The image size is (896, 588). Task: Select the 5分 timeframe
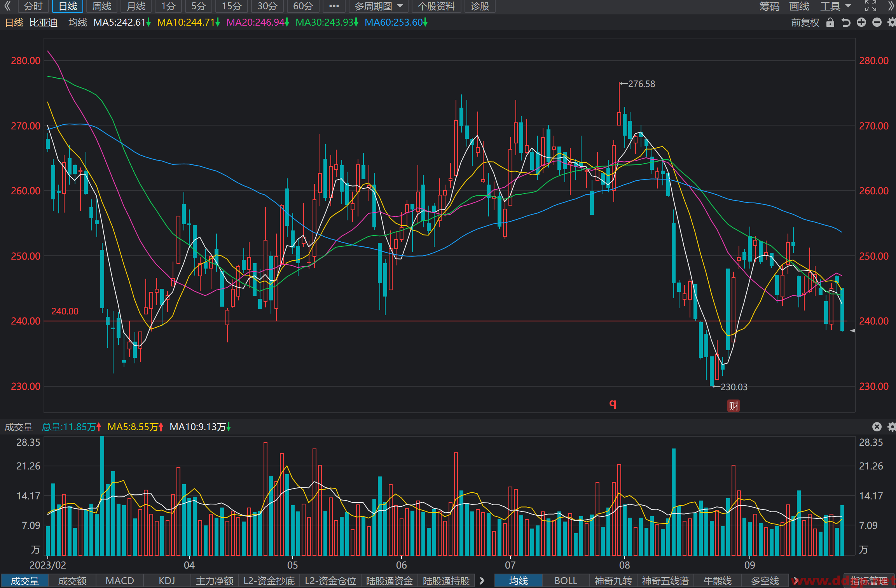coord(199,6)
